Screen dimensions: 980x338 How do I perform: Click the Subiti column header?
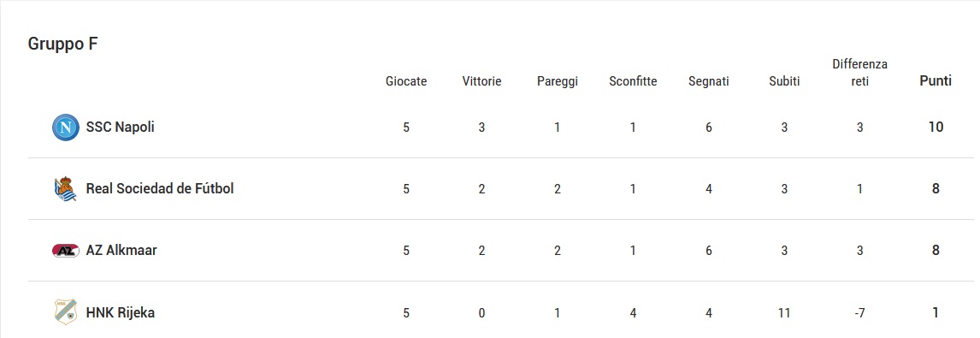click(784, 81)
